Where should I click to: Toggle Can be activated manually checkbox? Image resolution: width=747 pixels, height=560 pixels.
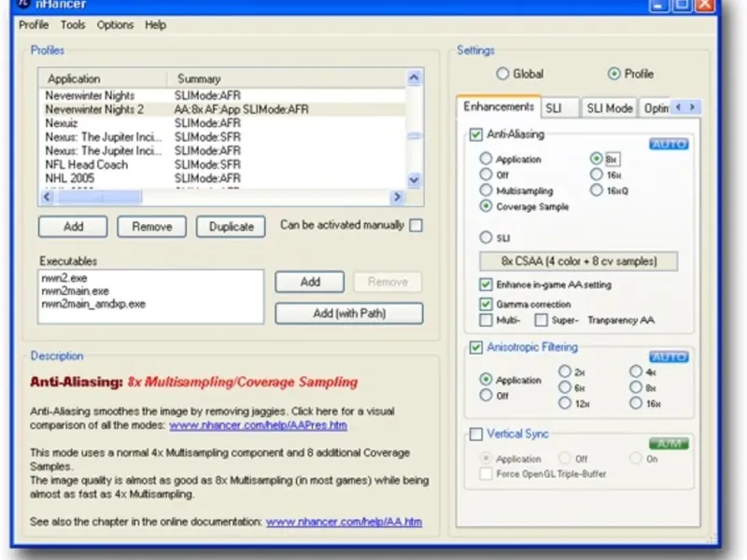(416, 225)
